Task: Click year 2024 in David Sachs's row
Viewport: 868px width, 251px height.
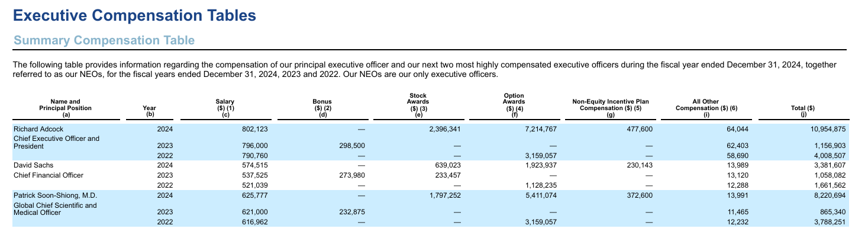Action: [165, 166]
